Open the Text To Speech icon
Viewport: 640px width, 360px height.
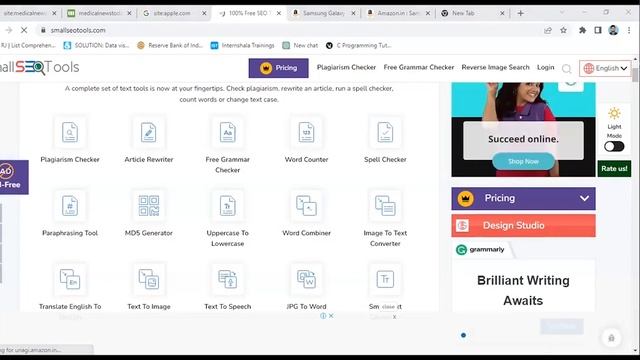click(x=227, y=279)
